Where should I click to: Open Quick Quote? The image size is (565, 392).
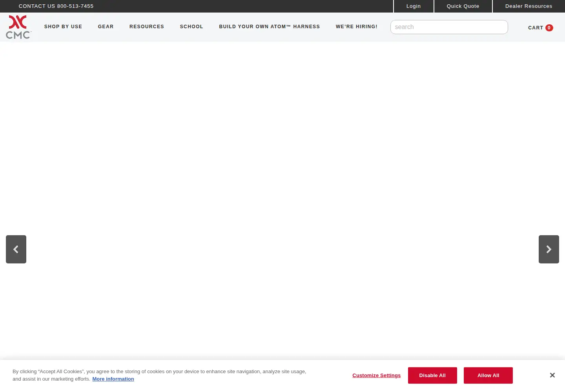[x=463, y=6]
